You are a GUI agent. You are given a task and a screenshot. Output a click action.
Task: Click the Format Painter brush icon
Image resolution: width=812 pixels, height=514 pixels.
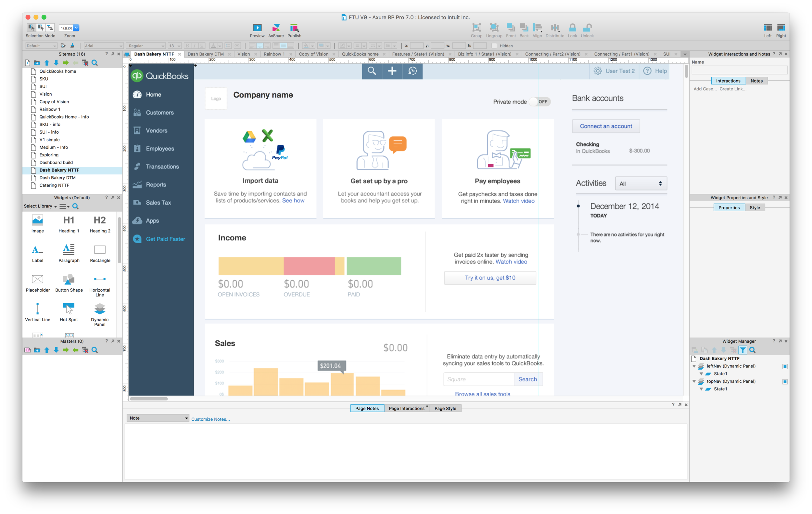pyautogui.click(x=72, y=46)
